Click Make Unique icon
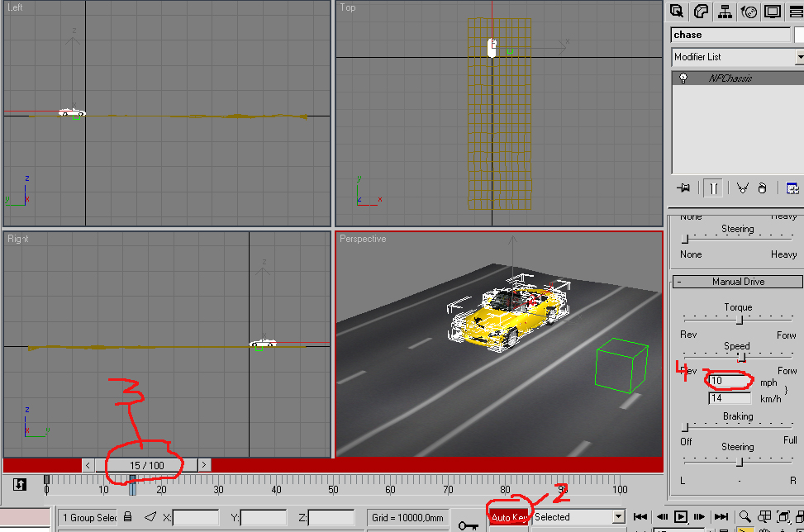The image size is (804, 532). click(x=742, y=188)
